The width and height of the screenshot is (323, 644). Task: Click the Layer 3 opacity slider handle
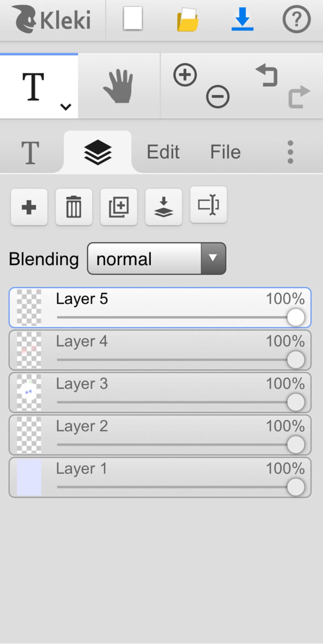(x=296, y=402)
